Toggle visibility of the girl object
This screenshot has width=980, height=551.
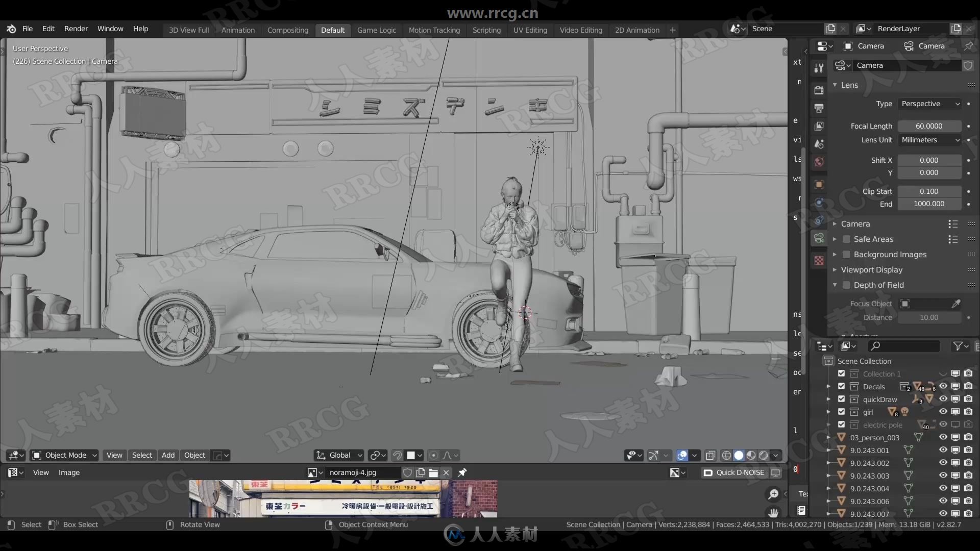pos(941,411)
